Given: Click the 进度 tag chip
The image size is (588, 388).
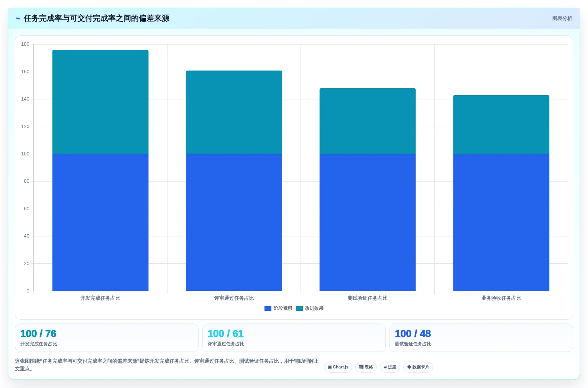Looking at the screenshot, I should pos(390,367).
